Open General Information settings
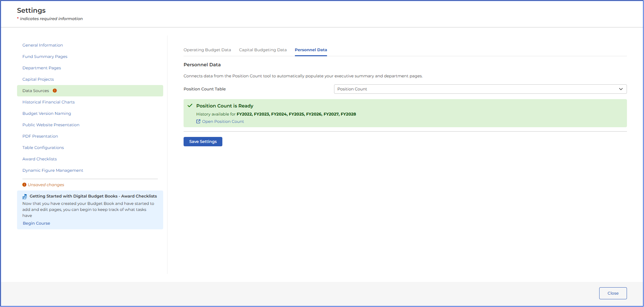This screenshot has width=644, height=307. coord(42,45)
